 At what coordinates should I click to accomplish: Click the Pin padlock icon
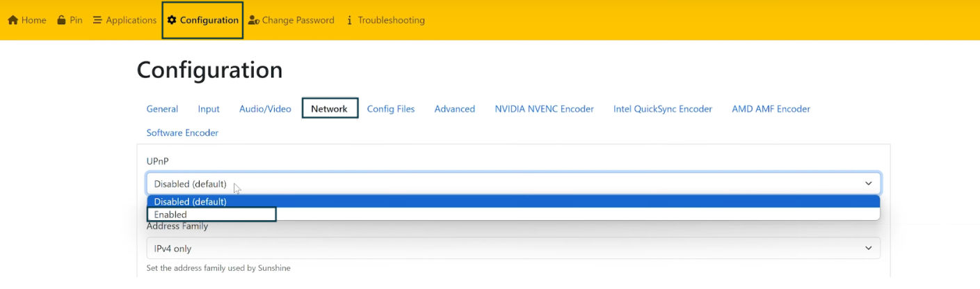pyautogui.click(x=61, y=20)
